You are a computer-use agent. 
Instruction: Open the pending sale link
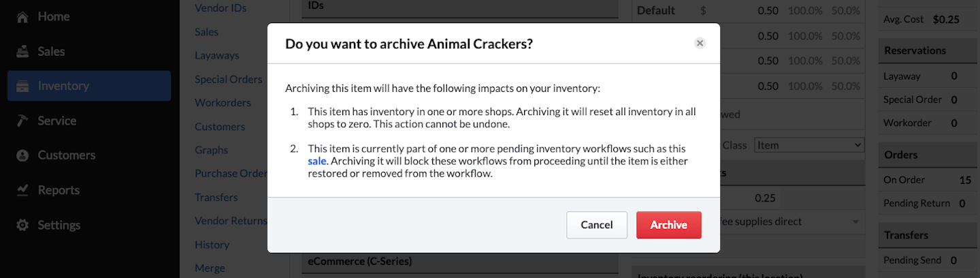[317, 161]
